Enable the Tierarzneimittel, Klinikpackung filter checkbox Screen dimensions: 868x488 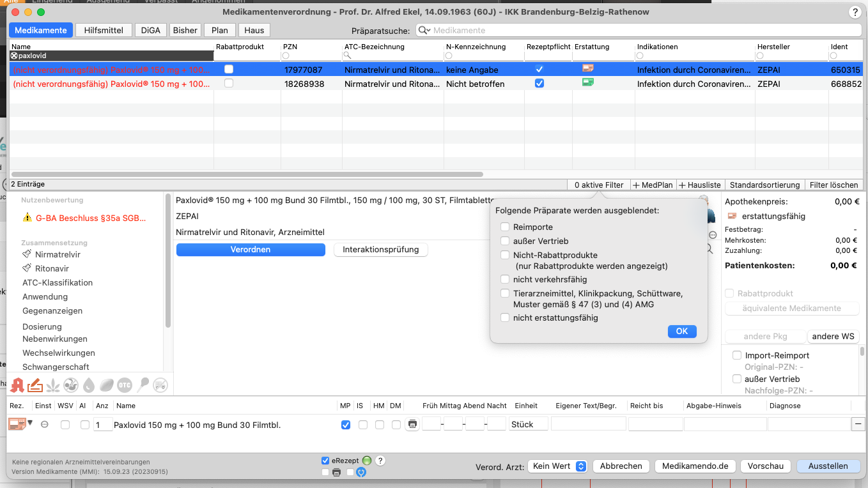click(505, 293)
